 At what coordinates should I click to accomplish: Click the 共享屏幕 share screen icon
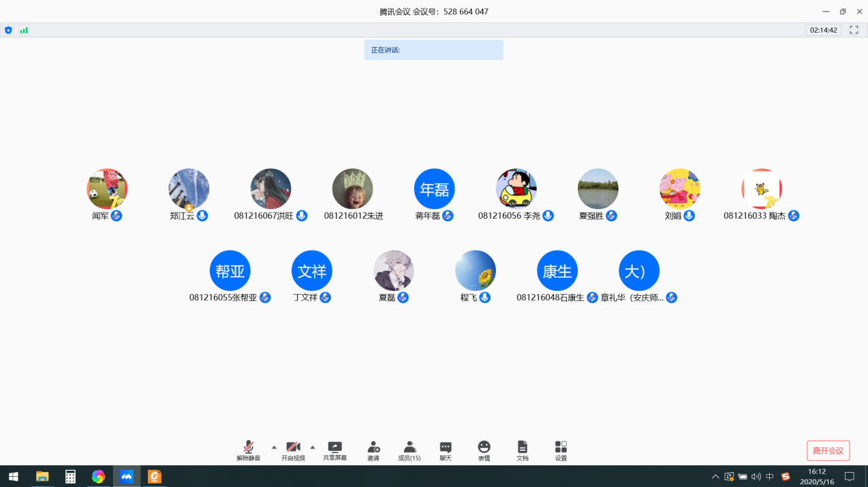click(335, 450)
